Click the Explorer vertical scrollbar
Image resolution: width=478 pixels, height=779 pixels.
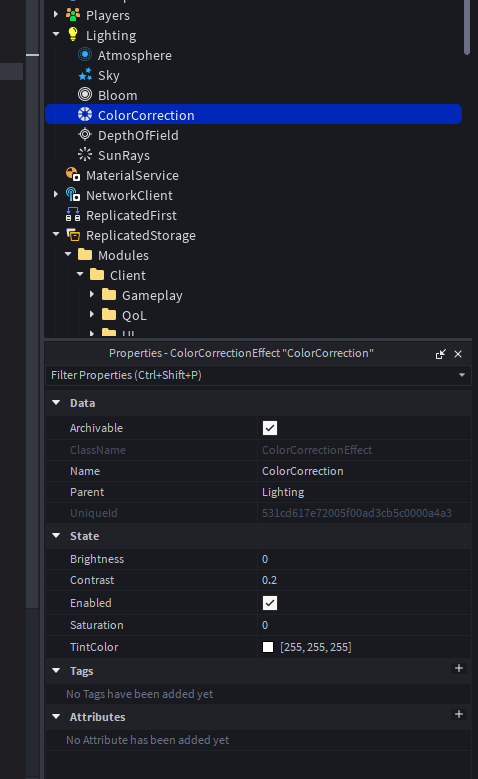(467, 27)
